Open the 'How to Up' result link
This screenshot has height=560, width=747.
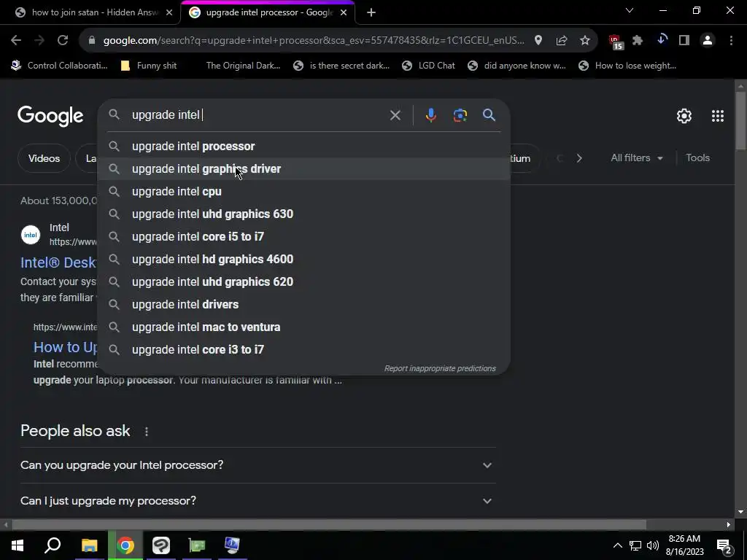(65, 347)
